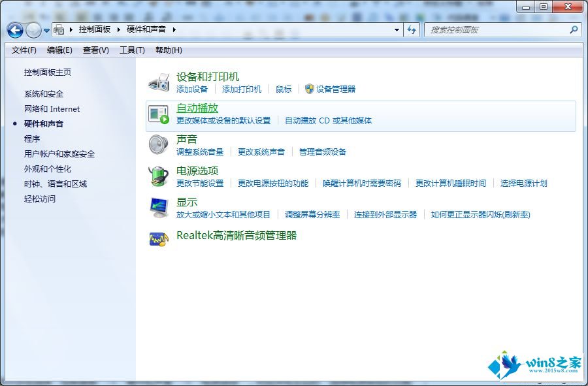Click the Devices and Printers icon
Viewport: 588px width, 386px height.
pos(159,82)
